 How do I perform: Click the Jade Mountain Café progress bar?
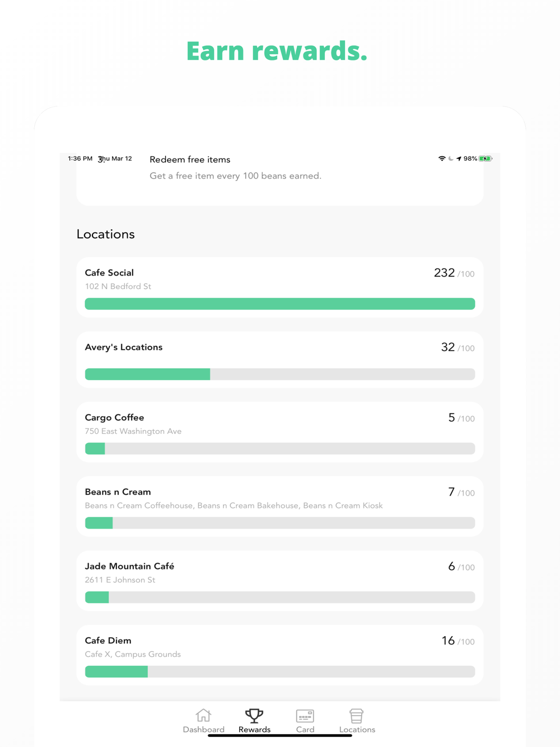pyautogui.click(x=279, y=597)
